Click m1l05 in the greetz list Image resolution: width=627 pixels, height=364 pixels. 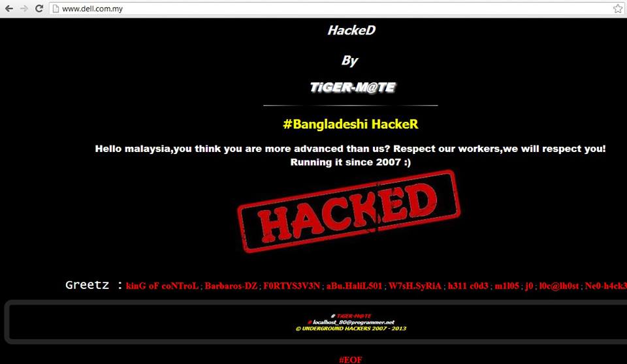(x=507, y=286)
